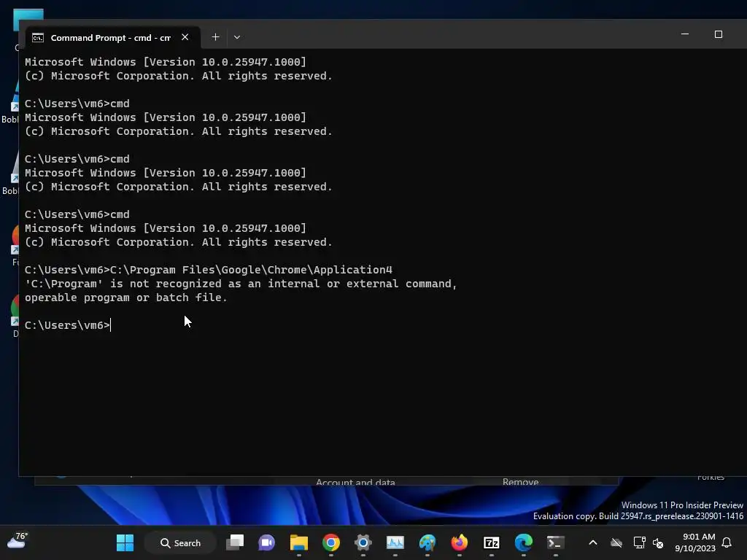The image size is (747, 560).
Task: Click the Chrome\Application4 command text
Action: [330, 270]
